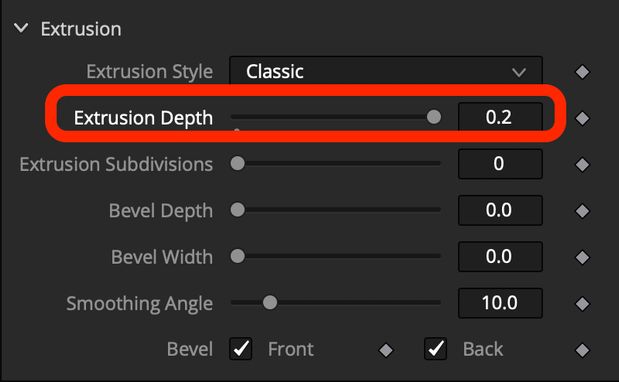Click the Bevel Width slider handle

tap(238, 256)
